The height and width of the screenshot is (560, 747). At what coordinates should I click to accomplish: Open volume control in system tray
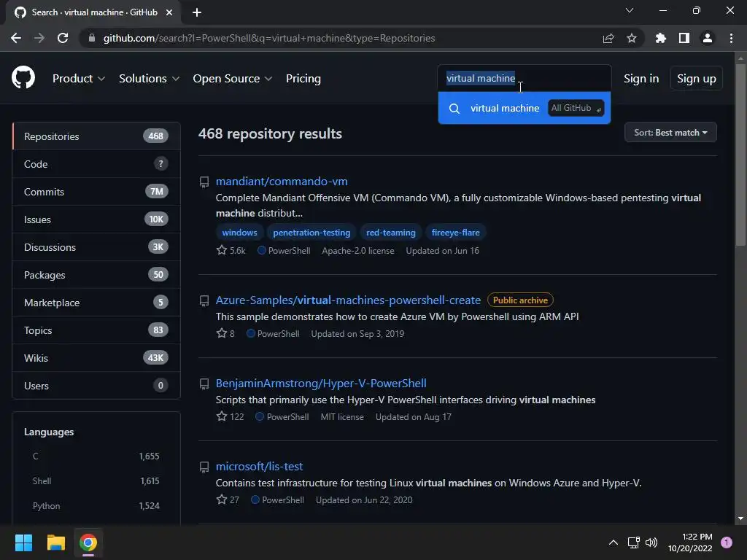tap(651, 542)
